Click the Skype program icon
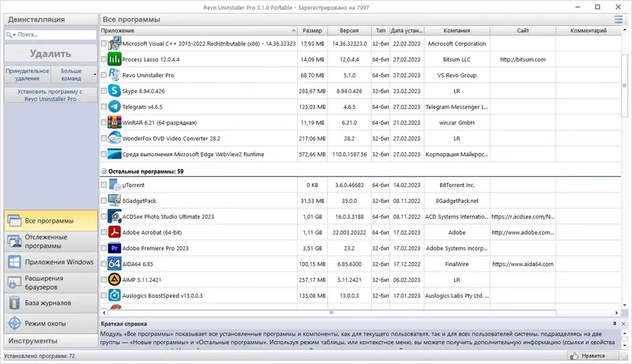 (115, 91)
